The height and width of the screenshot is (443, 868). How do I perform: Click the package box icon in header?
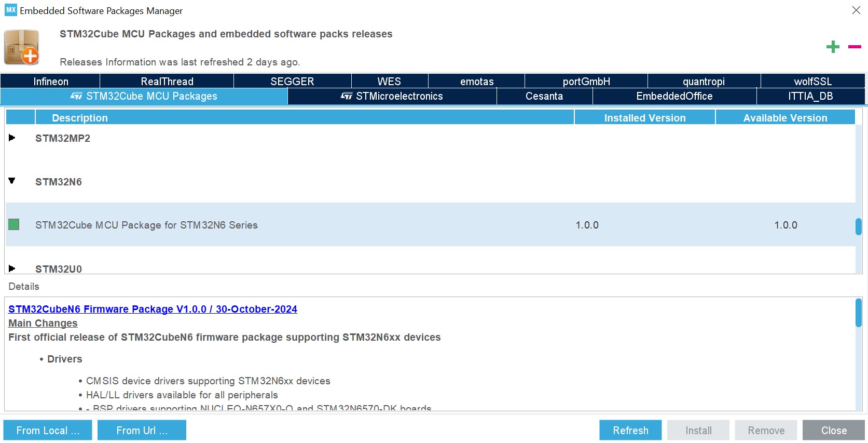pos(22,47)
